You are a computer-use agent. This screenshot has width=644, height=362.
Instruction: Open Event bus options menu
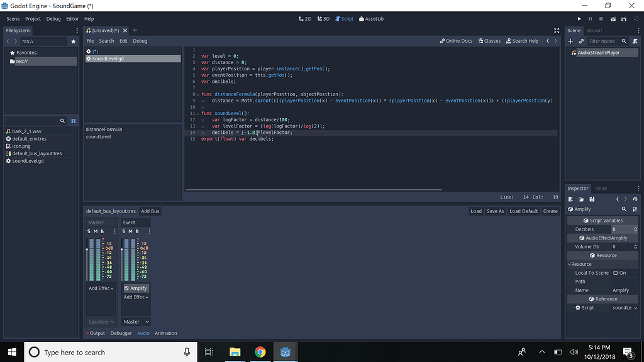[x=149, y=231]
